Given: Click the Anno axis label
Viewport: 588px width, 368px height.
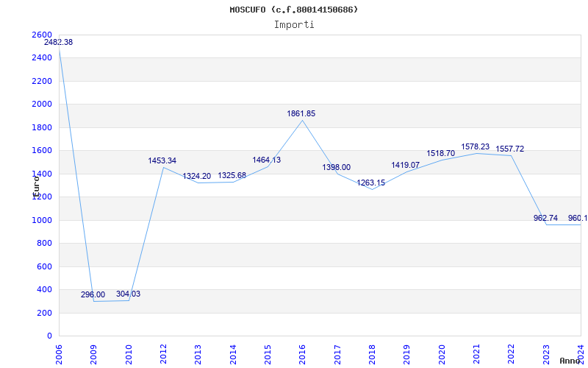Looking at the screenshot, I should 570,361.
